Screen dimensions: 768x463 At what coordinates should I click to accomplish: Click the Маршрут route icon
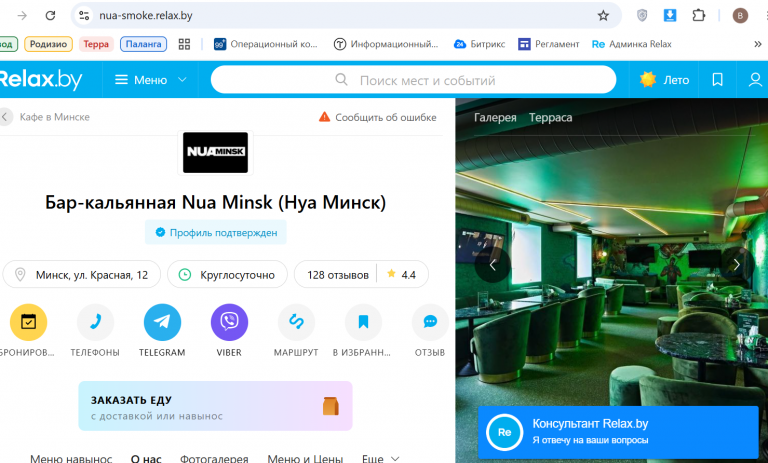point(296,322)
